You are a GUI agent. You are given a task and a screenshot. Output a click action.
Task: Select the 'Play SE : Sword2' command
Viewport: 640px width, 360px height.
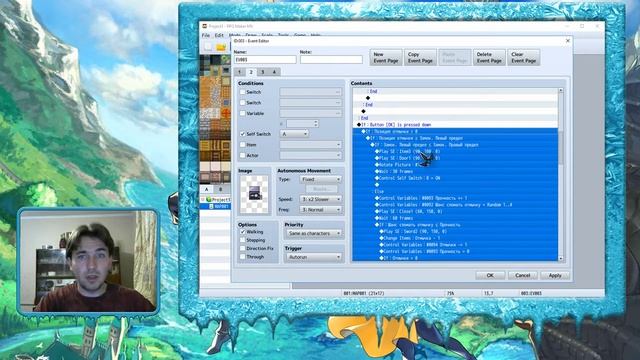[x=455, y=231]
